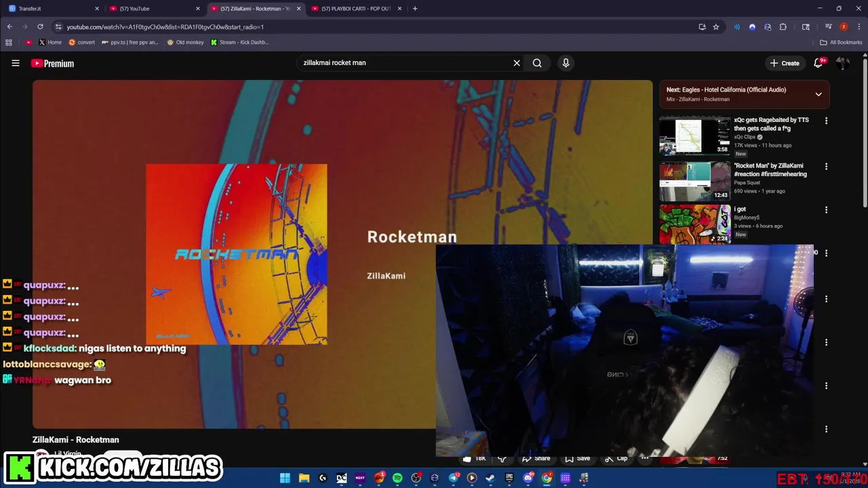
Task: Open more actions ellipsis under video
Action: (645, 458)
